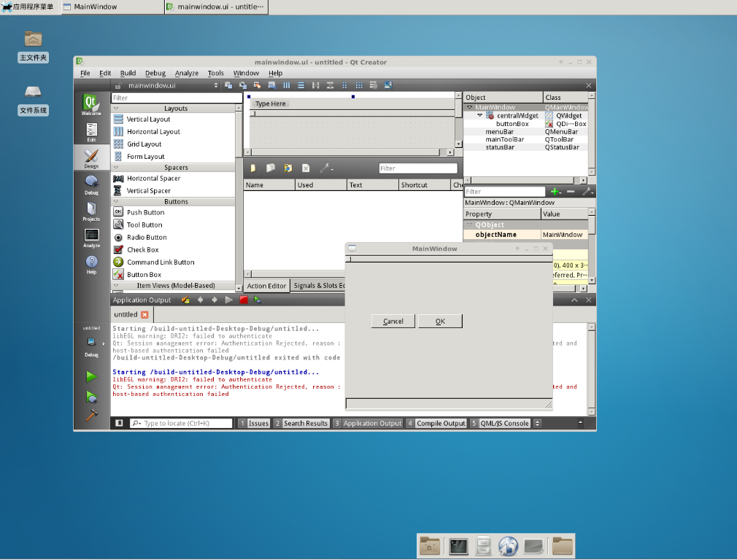This screenshot has width=737, height=560.
Task: Open Projects mode in the sidebar
Action: click(x=91, y=211)
